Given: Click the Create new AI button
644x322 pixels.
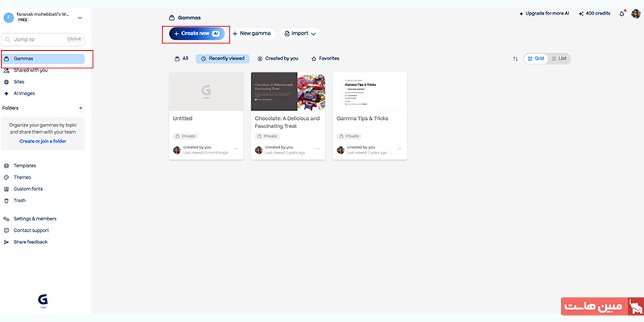Looking at the screenshot, I should [x=196, y=34].
